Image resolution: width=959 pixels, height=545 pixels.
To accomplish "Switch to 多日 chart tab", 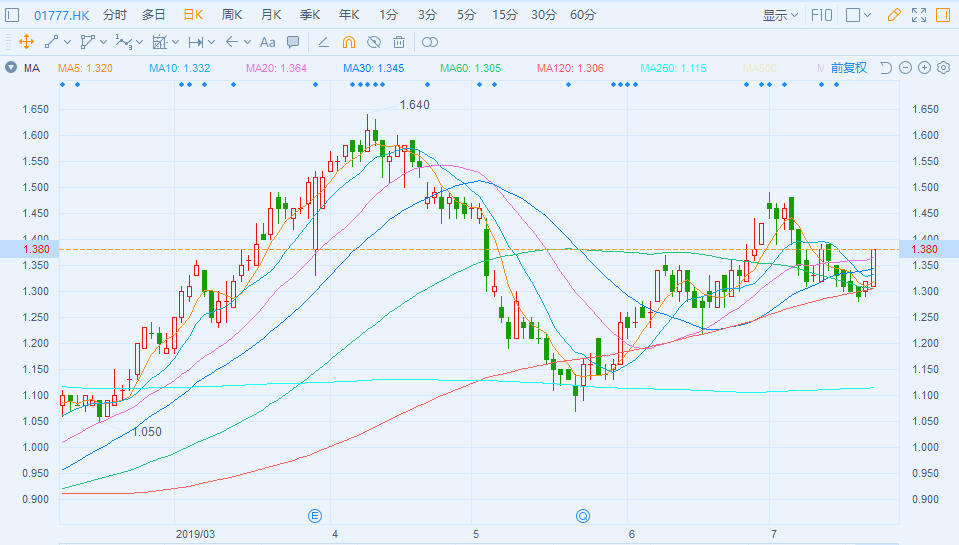I will click(154, 15).
